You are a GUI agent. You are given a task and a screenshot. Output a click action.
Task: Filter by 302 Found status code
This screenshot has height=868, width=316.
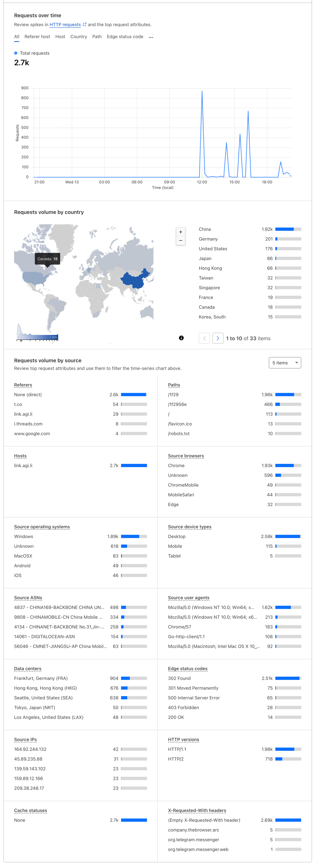point(234,678)
